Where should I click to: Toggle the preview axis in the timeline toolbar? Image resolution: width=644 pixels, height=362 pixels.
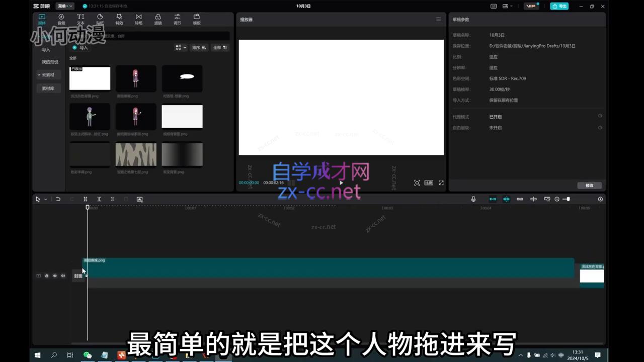(534, 199)
